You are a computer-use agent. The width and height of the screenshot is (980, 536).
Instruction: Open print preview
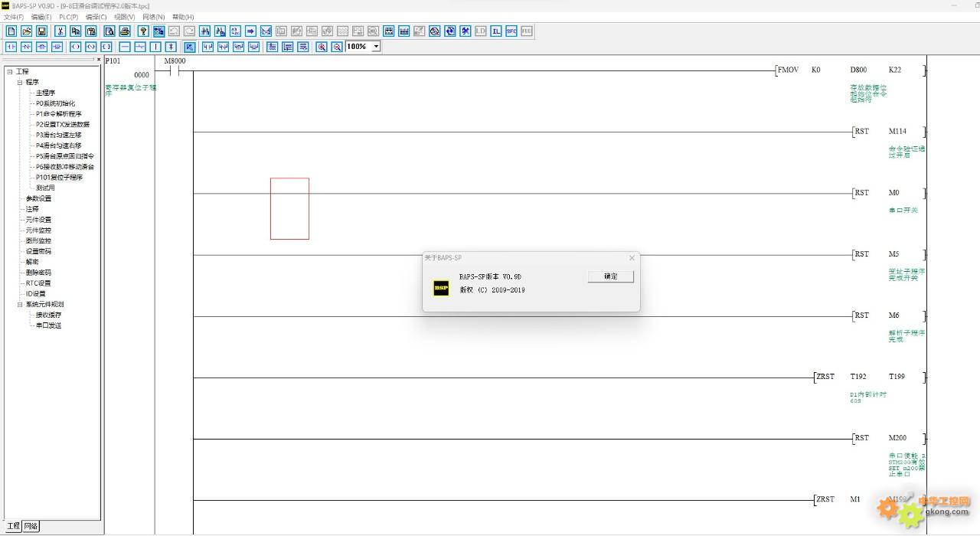tap(109, 31)
